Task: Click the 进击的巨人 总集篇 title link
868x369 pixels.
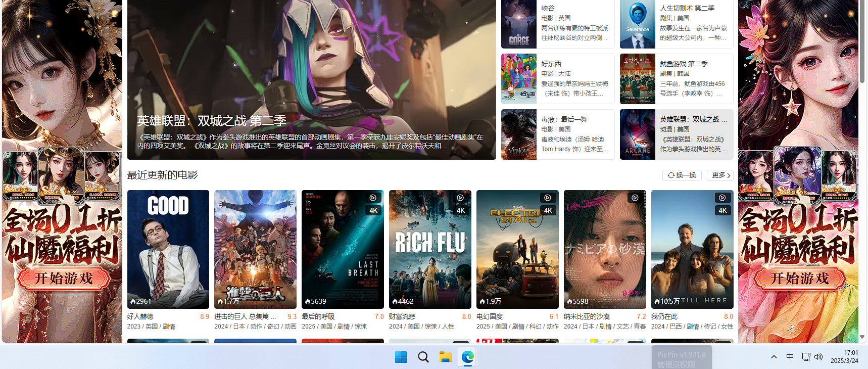Action: coord(246,316)
